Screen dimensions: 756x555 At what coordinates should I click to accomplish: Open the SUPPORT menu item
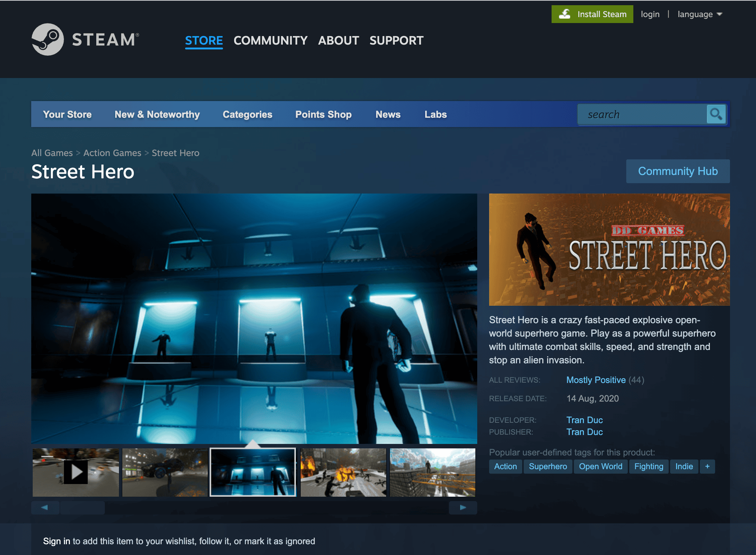397,40
